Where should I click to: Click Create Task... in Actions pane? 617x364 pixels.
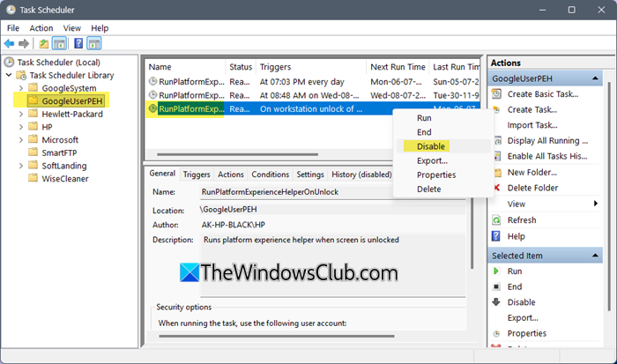coord(532,109)
